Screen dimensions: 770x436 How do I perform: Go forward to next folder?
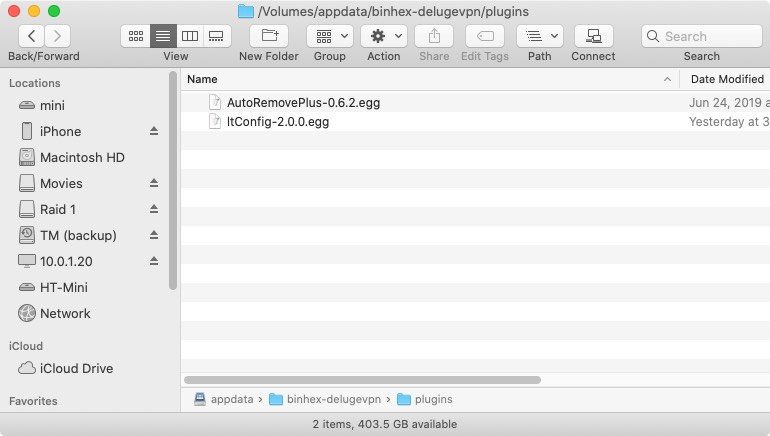[x=57, y=36]
